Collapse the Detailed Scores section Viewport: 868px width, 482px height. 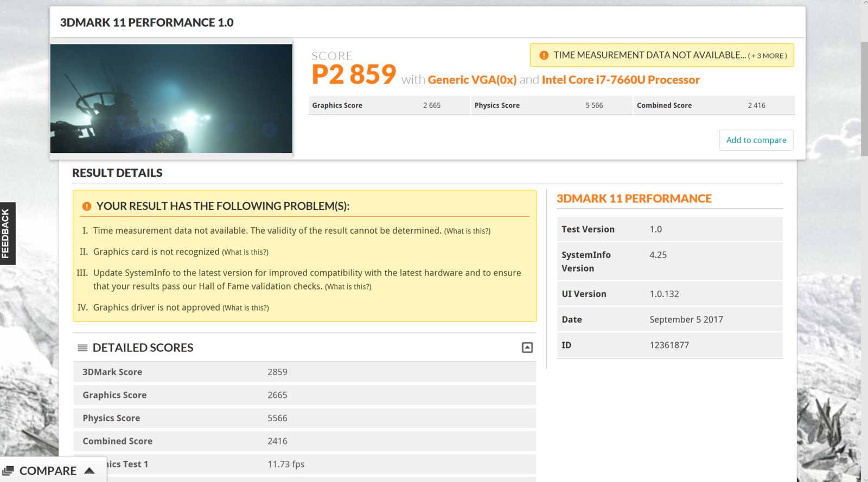[x=527, y=348]
